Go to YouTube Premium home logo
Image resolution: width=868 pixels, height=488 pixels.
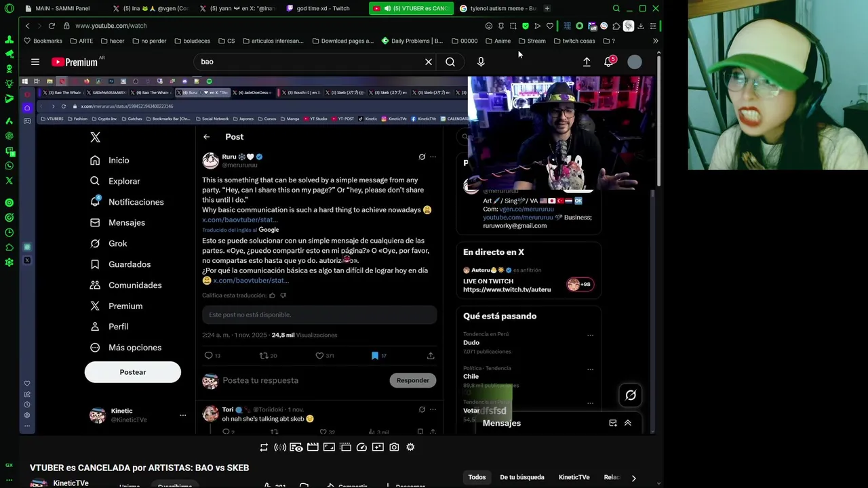coord(75,62)
